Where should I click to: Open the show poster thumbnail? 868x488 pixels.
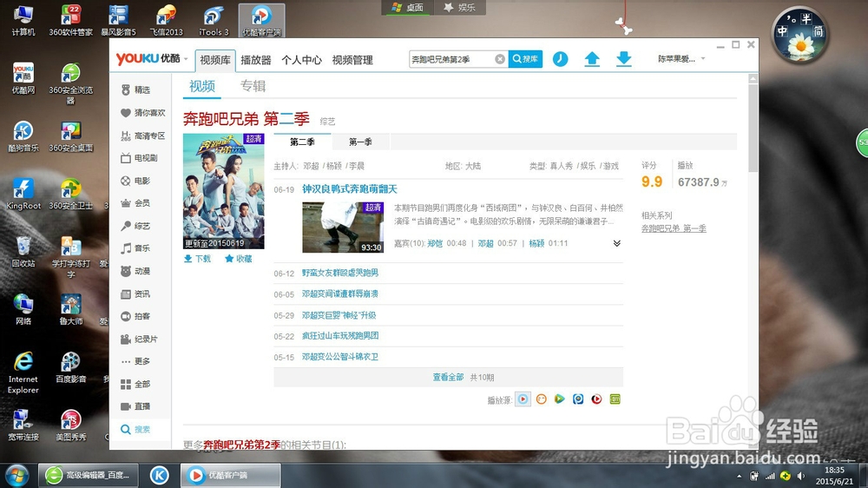click(x=224, y=191)
